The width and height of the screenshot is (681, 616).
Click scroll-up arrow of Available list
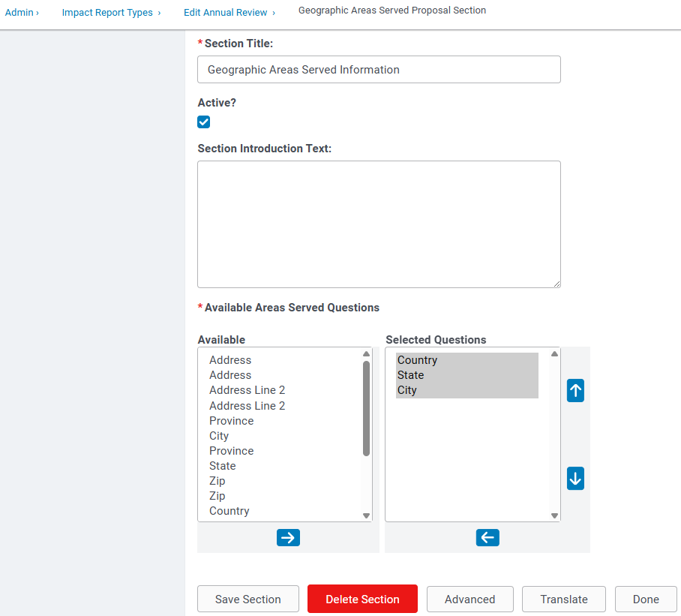click(366, 354)
